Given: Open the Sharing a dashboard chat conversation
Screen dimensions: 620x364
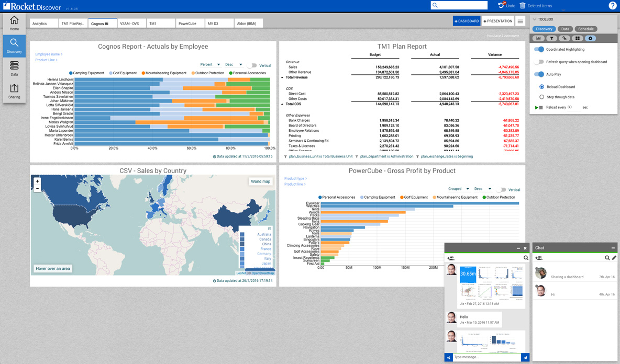Looking at the screenshot, I should (x=575, y=273).
